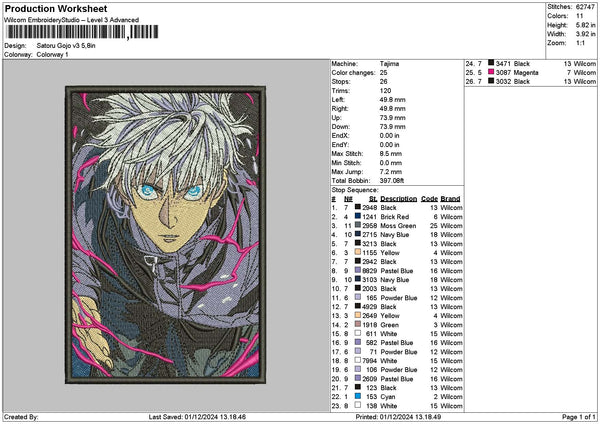Viewport: 600px width, 424px height.
Task: Click the Last Saved 01/12/2024 timestamp
Action: (197, 417)
